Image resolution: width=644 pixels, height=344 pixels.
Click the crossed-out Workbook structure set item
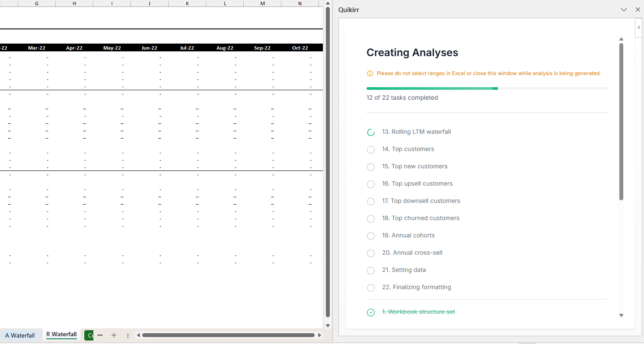point(418,312)
